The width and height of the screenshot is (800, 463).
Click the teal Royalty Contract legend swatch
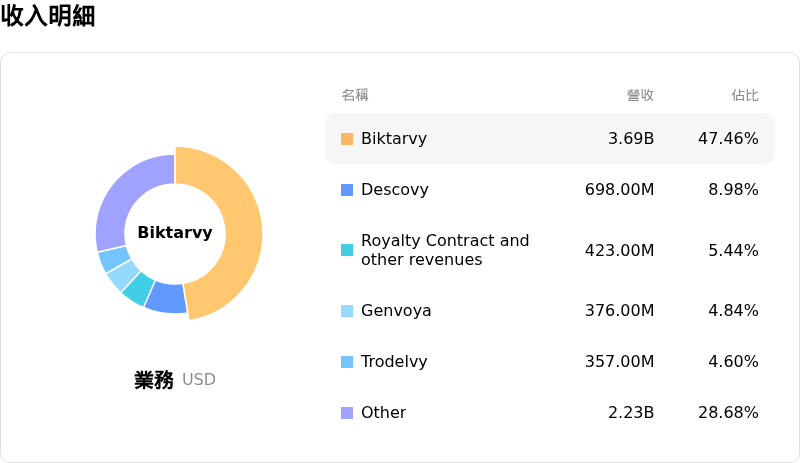347,250
